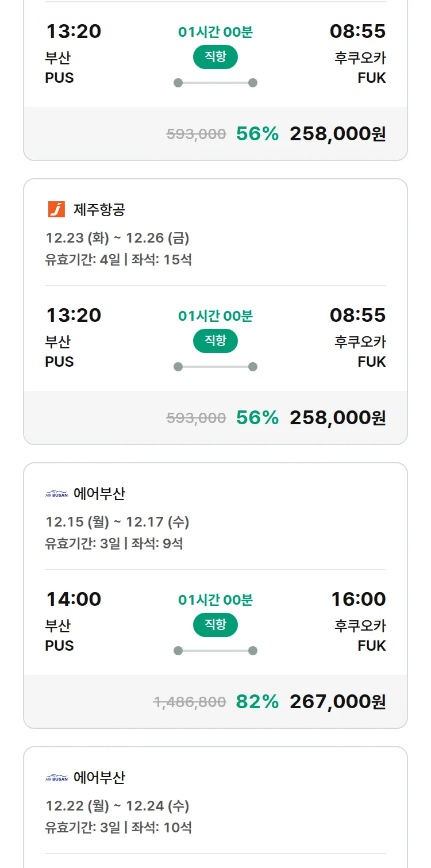
Task: Click Air Busan logo on 12.22 card
Action: tap(56, 777)
